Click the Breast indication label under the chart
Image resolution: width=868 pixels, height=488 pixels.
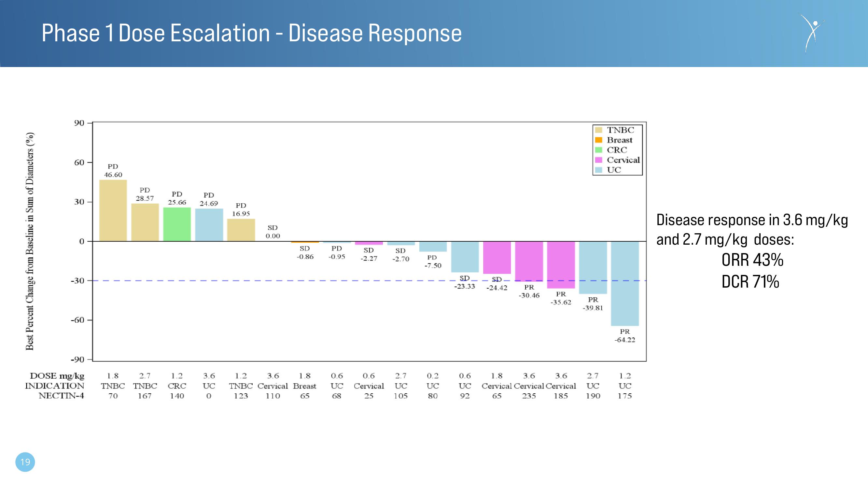click(305, 386)
